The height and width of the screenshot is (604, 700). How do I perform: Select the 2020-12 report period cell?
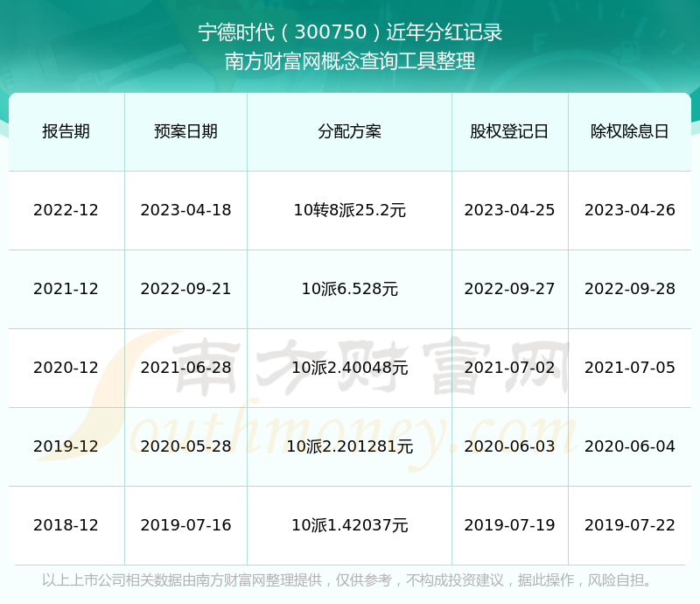pyautogui.click(x=66, y=368)
